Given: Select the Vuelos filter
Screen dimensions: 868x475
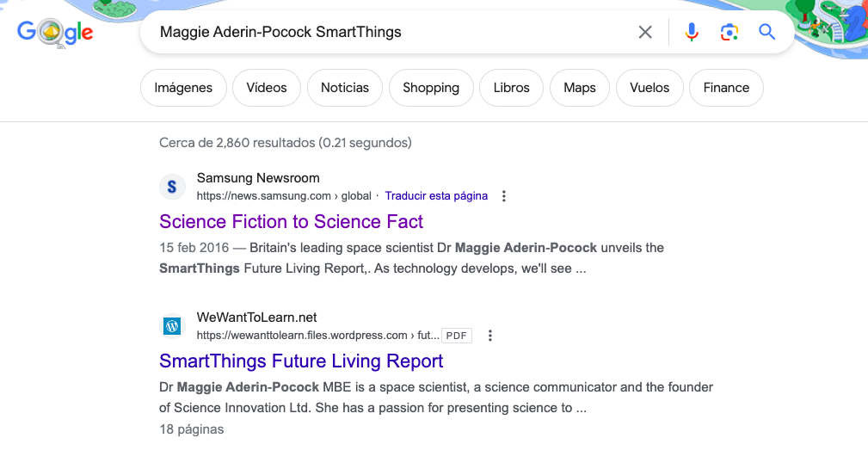Looking at the screenshot, I should click(x=649, y=88).
